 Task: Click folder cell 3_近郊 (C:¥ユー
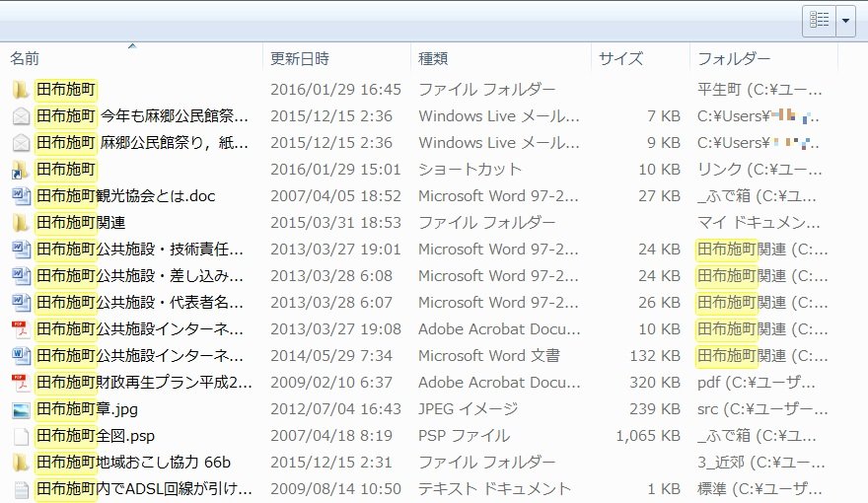point(761,462)
